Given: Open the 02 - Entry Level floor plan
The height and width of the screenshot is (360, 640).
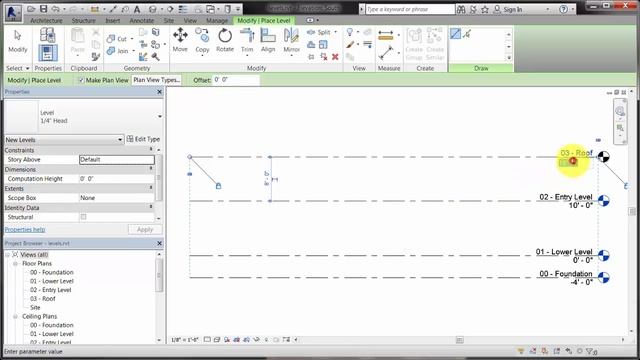Looking at the screenshot, I should [51, 290].
